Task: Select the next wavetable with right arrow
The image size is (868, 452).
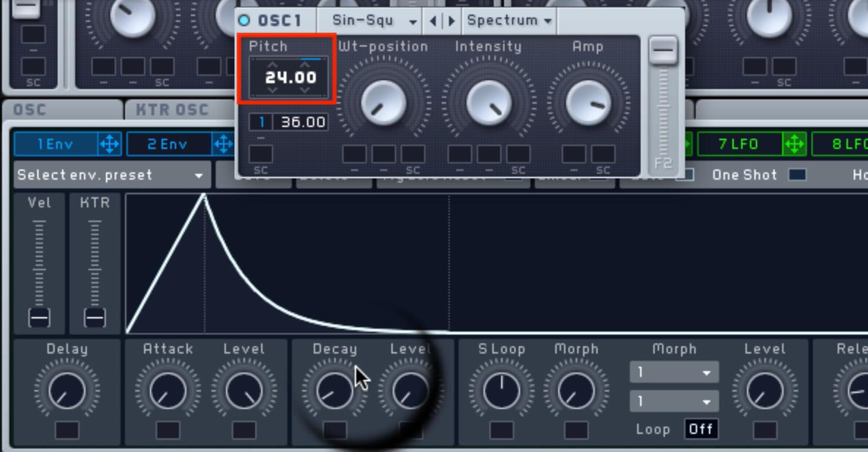Action: click(x=452, y=21)
